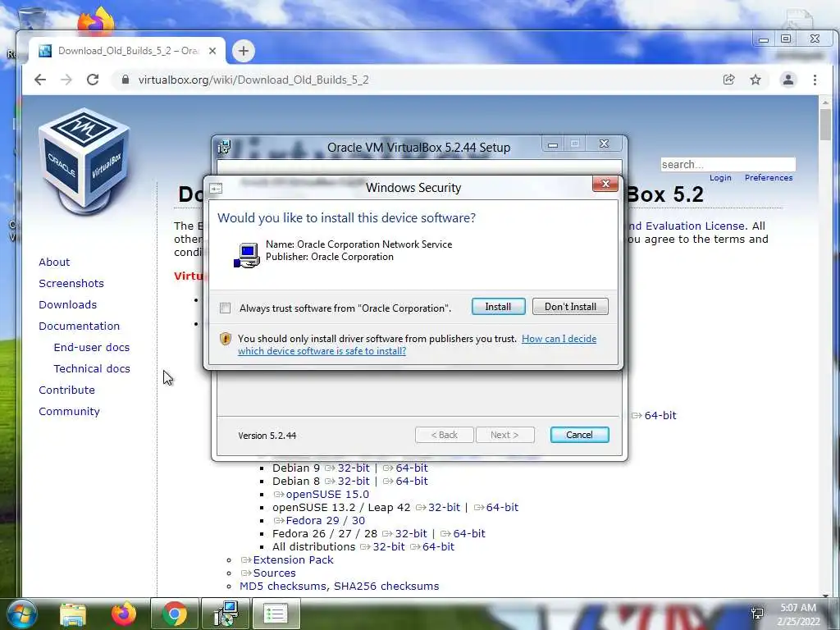View site lock information icon
Screen dimensions: 840x630
pyautogui.click(x=126, y=80)
